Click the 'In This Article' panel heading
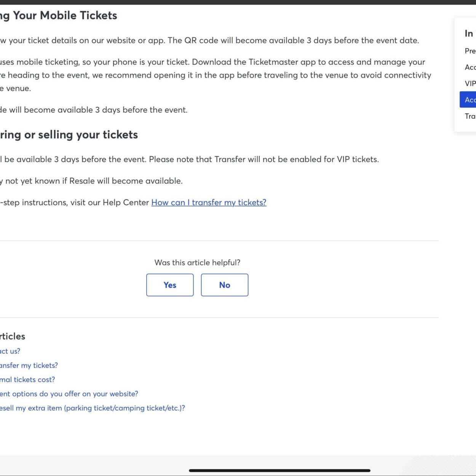Image resolution: width=476 pixels, height=476 pixels. pos(469,34)
